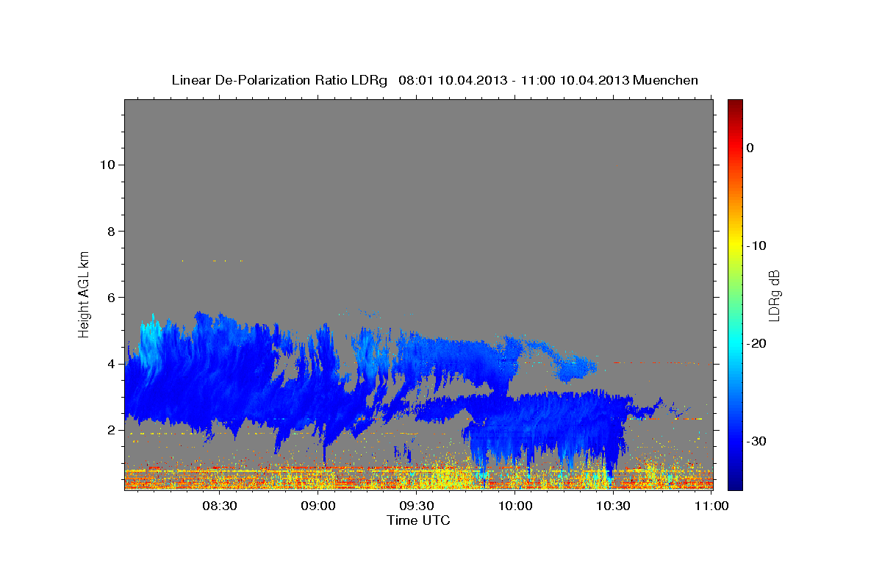
Task: Click the plot title 'Linear De-Polarization Ratio LDRg'
Action: [x=279, y=80]
